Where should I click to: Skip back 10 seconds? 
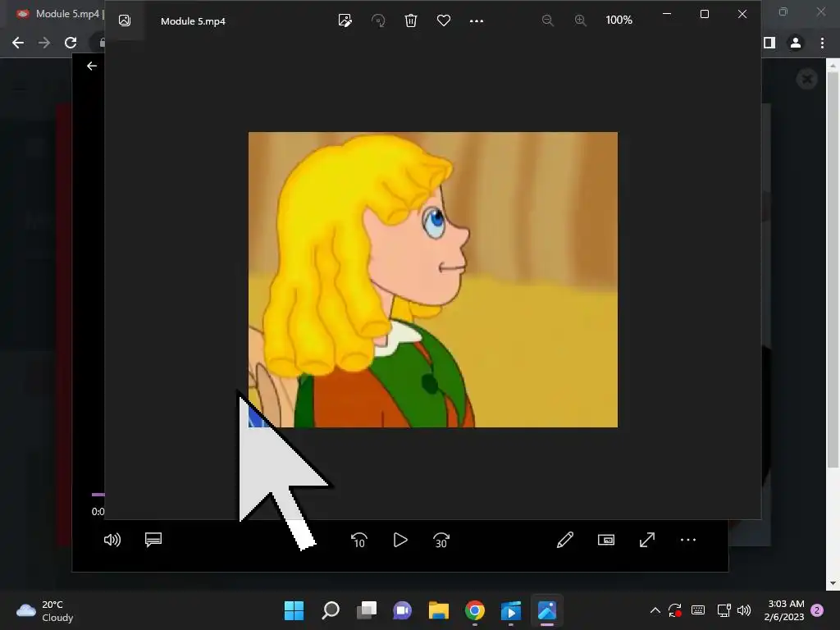click(x=359, y=540)
